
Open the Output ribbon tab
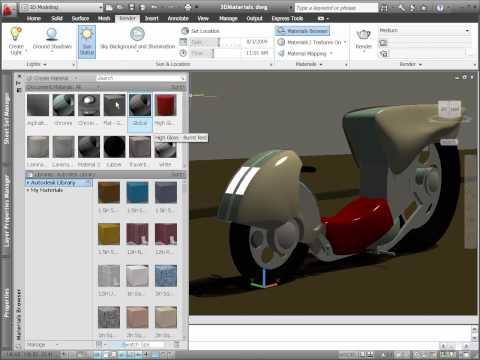click(x=254, y=19)
